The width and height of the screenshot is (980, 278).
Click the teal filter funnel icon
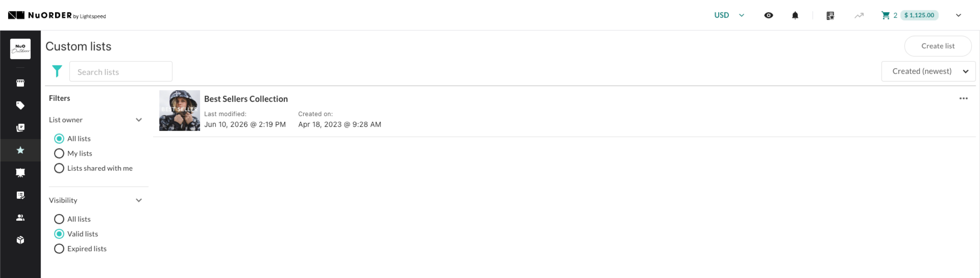[57, 71]
